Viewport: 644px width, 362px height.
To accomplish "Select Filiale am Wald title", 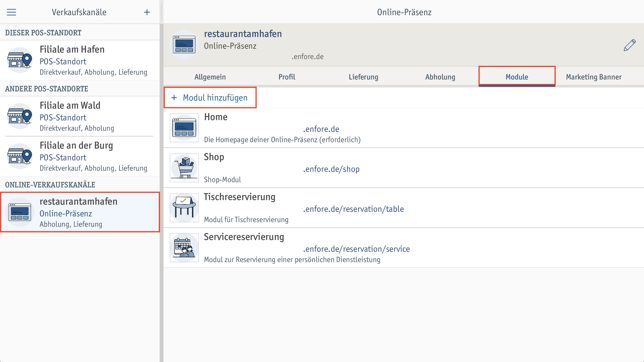I will [x=70, y=105].
